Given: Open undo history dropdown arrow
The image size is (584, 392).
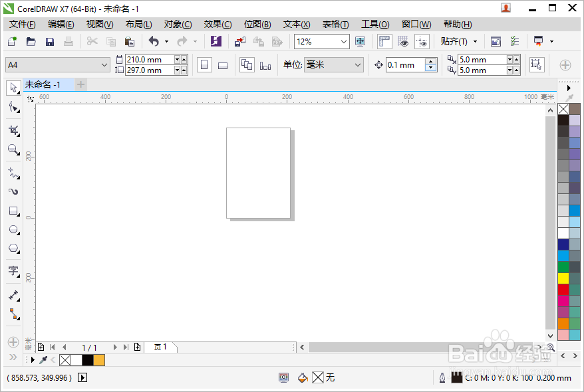Looking at the screenshot, I should pos(166,41).
